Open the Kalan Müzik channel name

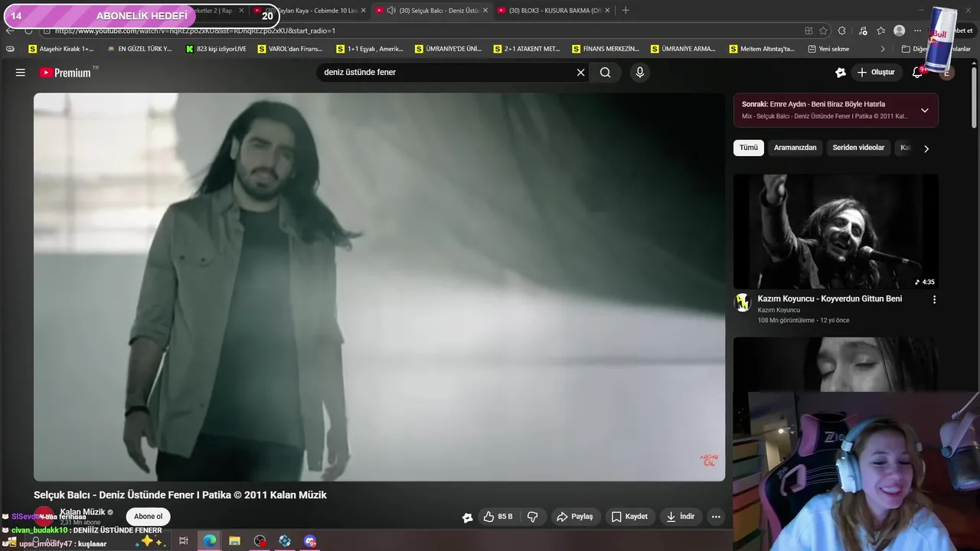pos(83,512)
